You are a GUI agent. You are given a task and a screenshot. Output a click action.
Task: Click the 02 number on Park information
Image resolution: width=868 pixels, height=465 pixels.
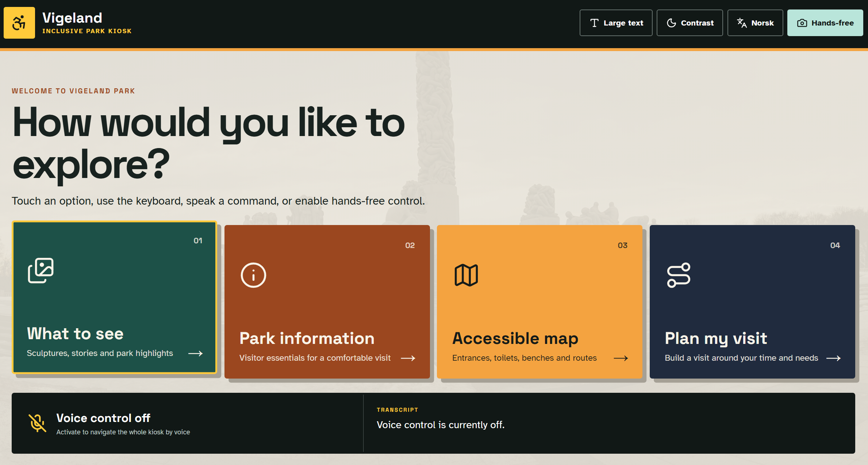click(410, 245)
